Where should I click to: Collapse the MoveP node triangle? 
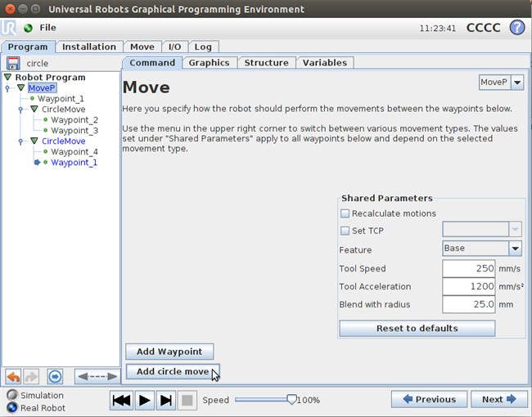click(21, 87)
